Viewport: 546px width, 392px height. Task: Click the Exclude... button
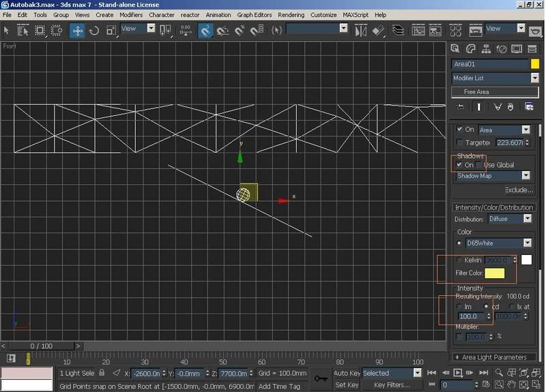518,190
